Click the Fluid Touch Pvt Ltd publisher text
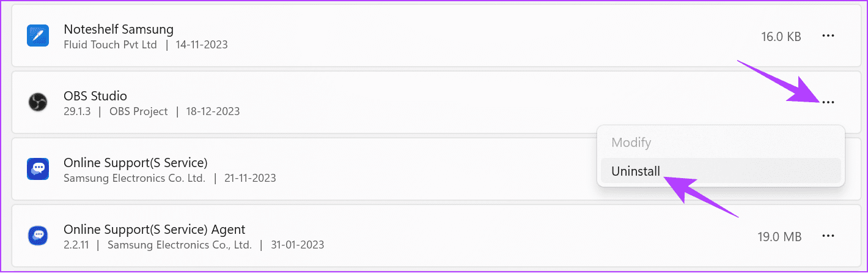 (110, 45)
